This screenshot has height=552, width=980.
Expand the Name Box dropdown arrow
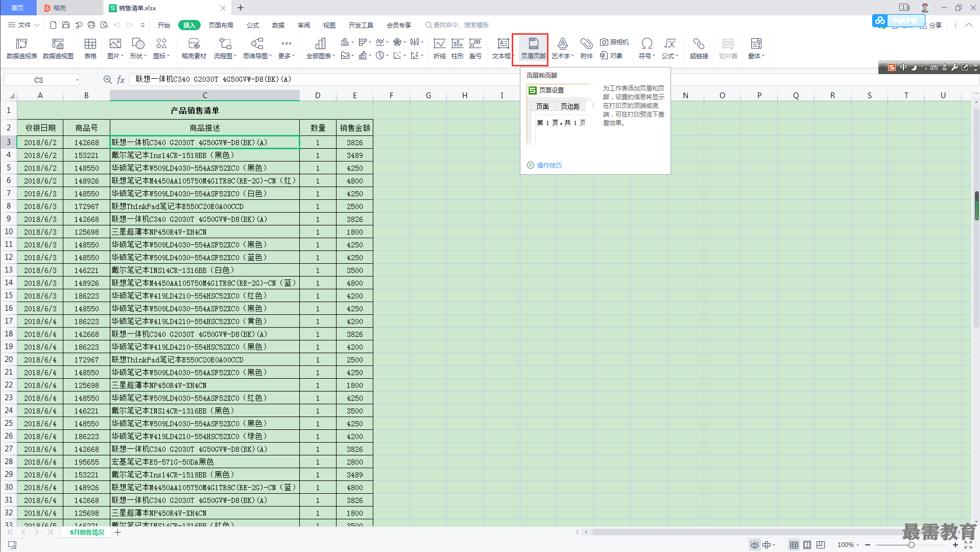[77, 80]
